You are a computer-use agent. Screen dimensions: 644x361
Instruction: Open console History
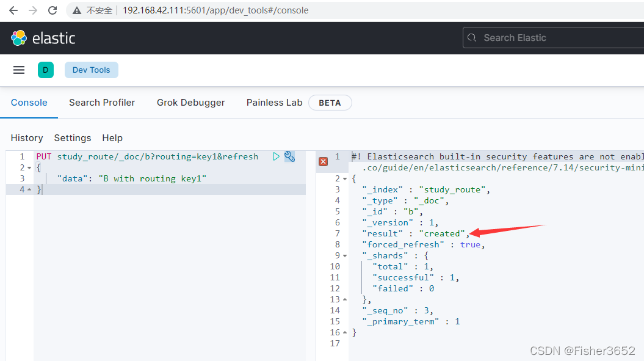point(27,137)
